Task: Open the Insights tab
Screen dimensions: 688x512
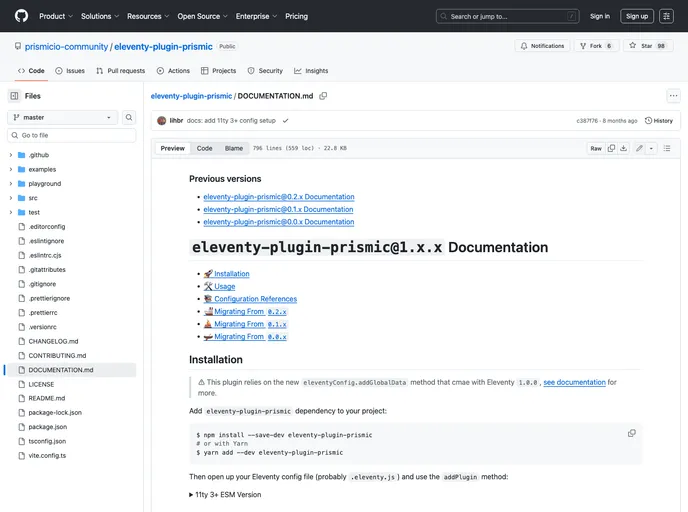Action: (x=311, y=71)
